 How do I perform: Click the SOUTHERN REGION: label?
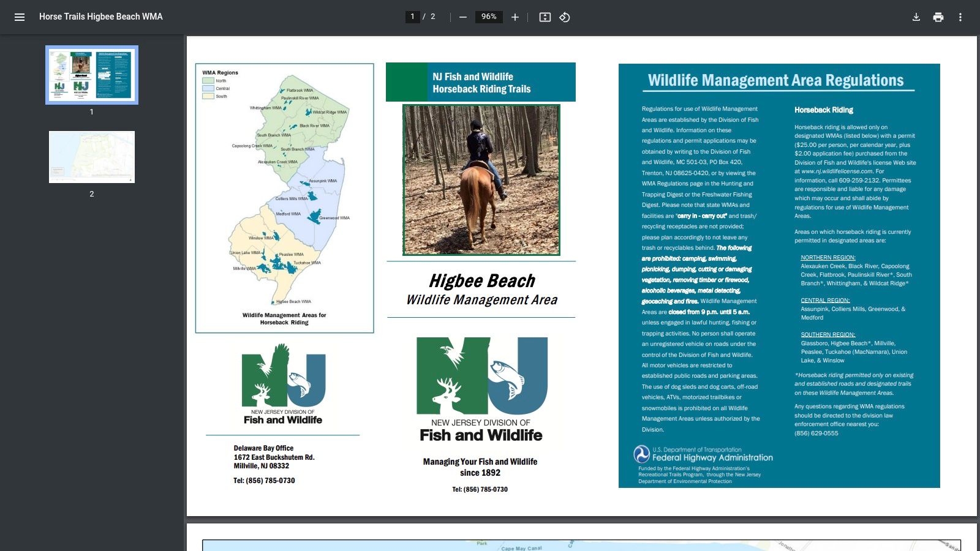click(827, 335)
